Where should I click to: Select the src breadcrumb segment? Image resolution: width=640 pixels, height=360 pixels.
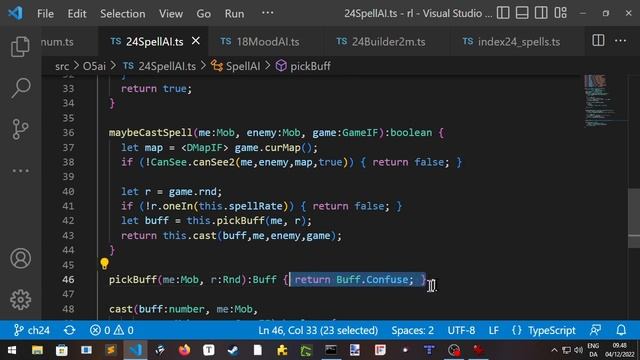(62, 66)
